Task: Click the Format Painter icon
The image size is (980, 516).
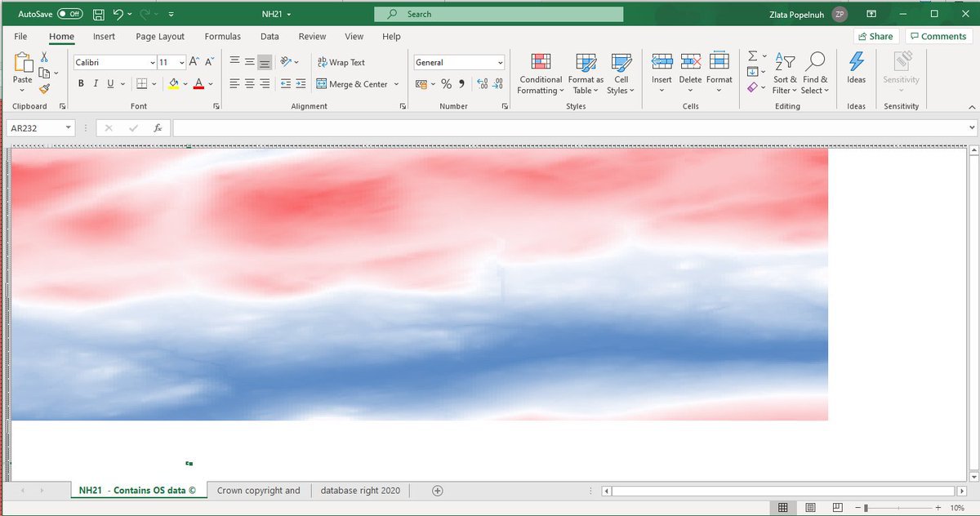Action: [x=45, y=89]
